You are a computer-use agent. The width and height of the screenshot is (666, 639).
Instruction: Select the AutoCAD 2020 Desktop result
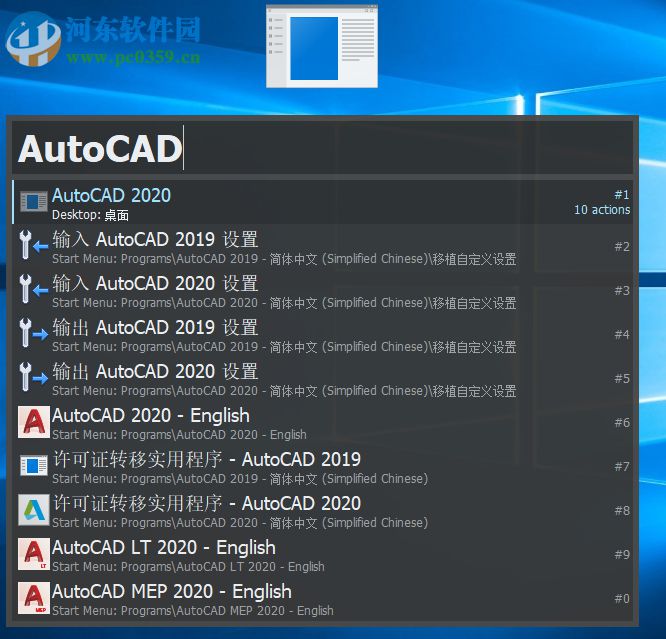[322, 202]
